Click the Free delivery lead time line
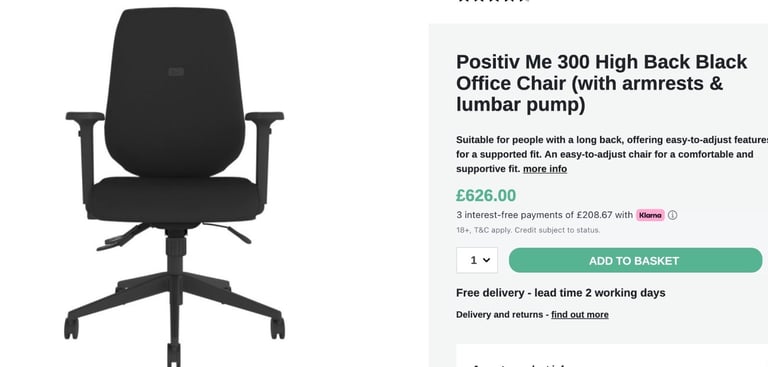The width and height of the screenshot is (768, 367). (560, 293)
